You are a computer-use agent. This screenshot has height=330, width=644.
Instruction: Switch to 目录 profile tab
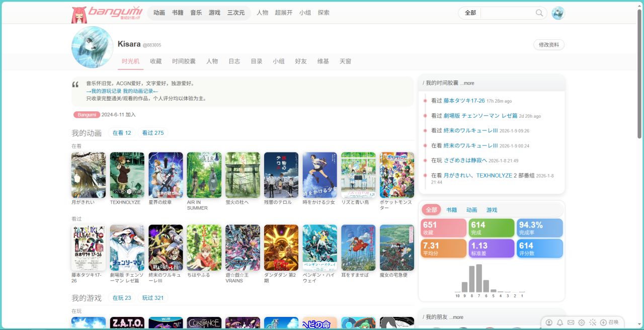click(x=257, y=61)
